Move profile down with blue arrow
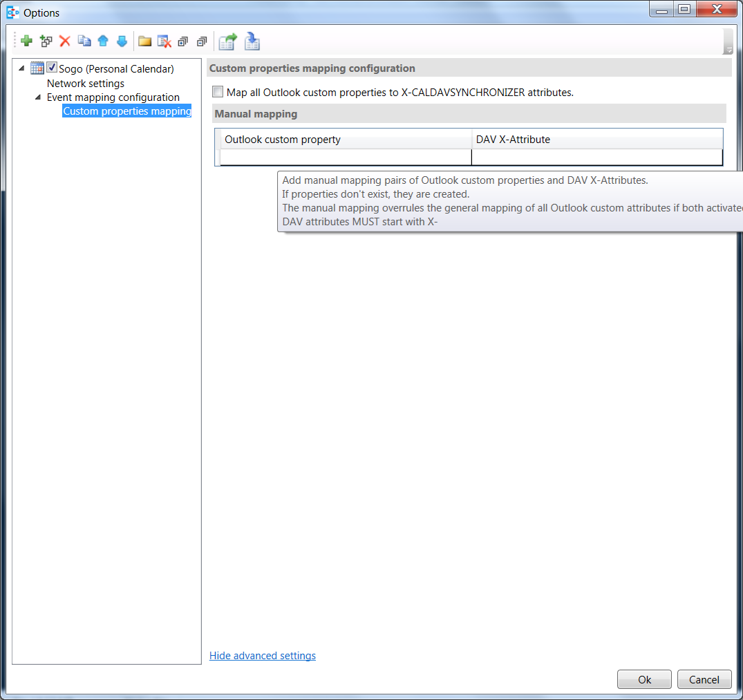The image size is (743, 700). point(122,41)
